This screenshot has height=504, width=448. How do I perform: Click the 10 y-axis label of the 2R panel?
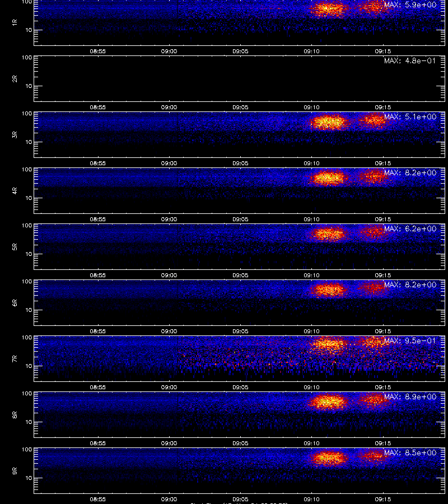click(x=29, y=86)
